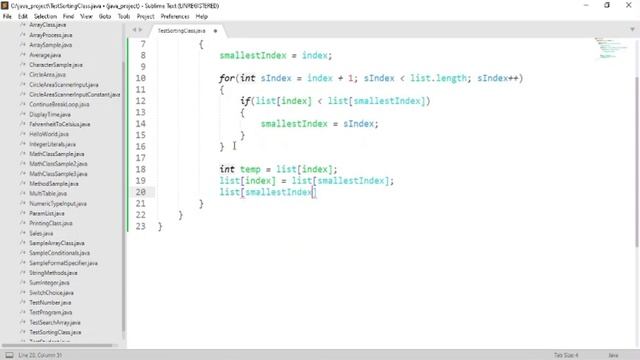The height and width of the screenshot is (360, 640).
Task: Open the tab list dropdown arrow
Action: pos(632,29)
